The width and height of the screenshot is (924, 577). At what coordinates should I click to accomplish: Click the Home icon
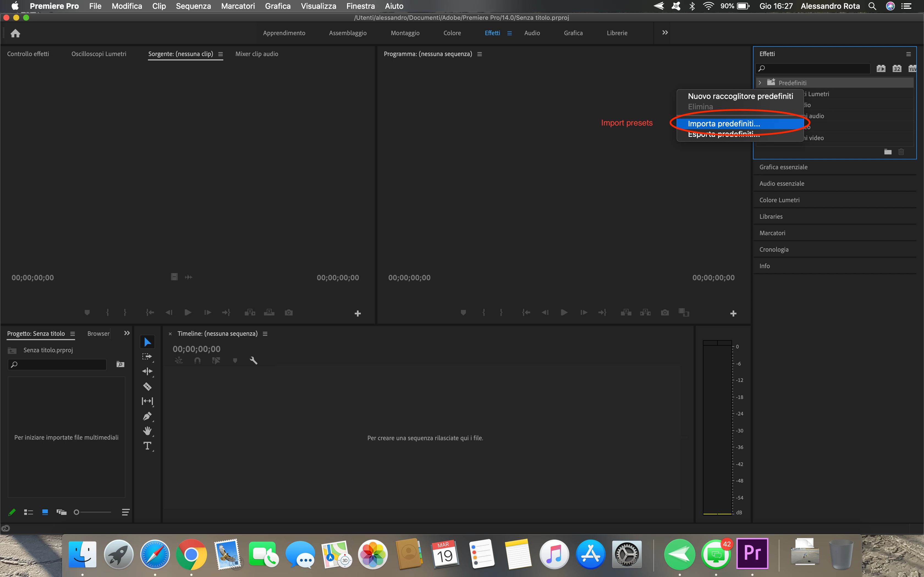[x=15, y=34]
